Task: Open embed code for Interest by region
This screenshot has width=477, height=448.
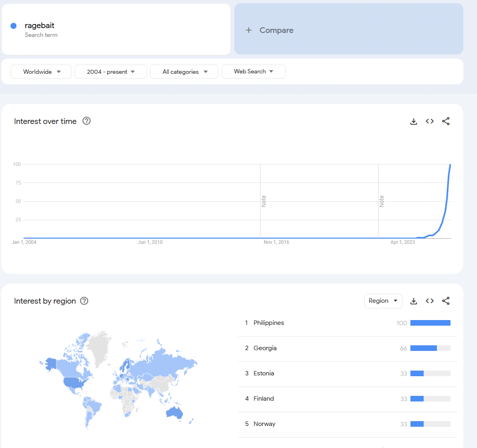Action: click(430, 301)
